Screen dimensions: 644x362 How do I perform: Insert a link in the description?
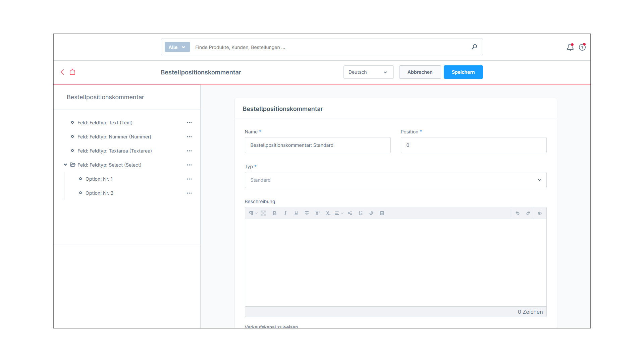coord(371,213)
